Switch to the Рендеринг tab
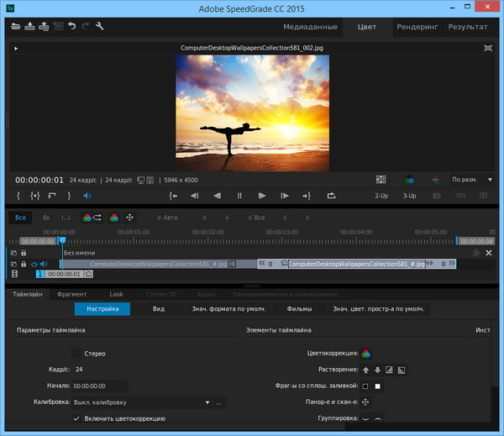Screen dimensions: 504x436 [x=417, y=27]
